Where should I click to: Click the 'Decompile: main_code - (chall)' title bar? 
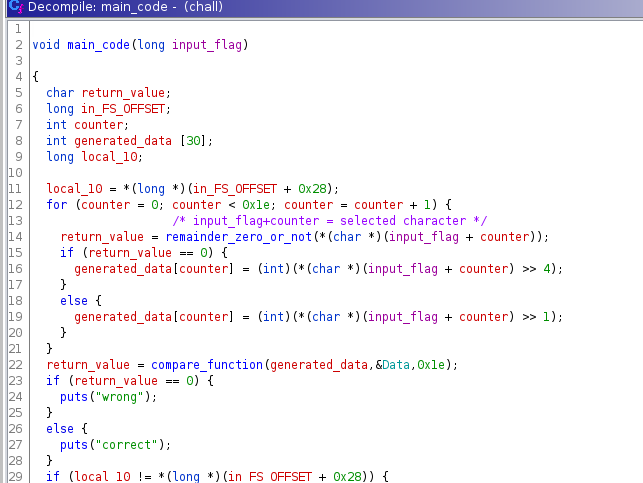324,7
